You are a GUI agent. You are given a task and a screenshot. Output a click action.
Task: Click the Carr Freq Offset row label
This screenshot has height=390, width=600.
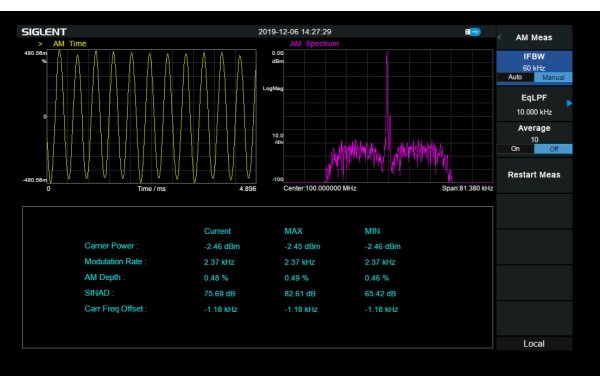point(116,309)
